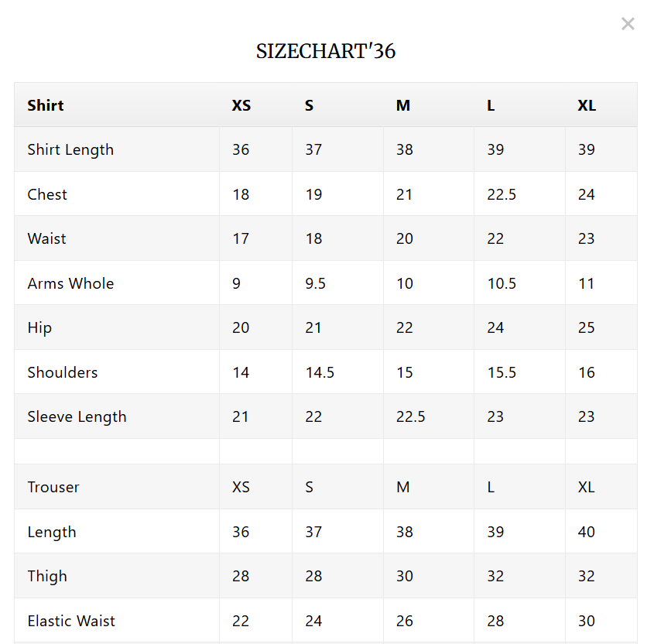This screenshot has height=644, width=654.
Task: Click Shoulders value 15.5 for L
Action: coord(502,372)
